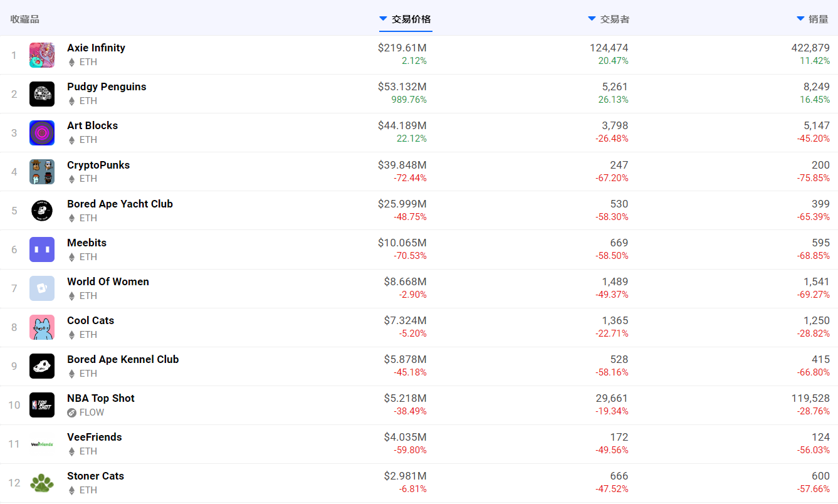
Task: Click the ETH icon under Axie Infinity
Action: (71, 62)
